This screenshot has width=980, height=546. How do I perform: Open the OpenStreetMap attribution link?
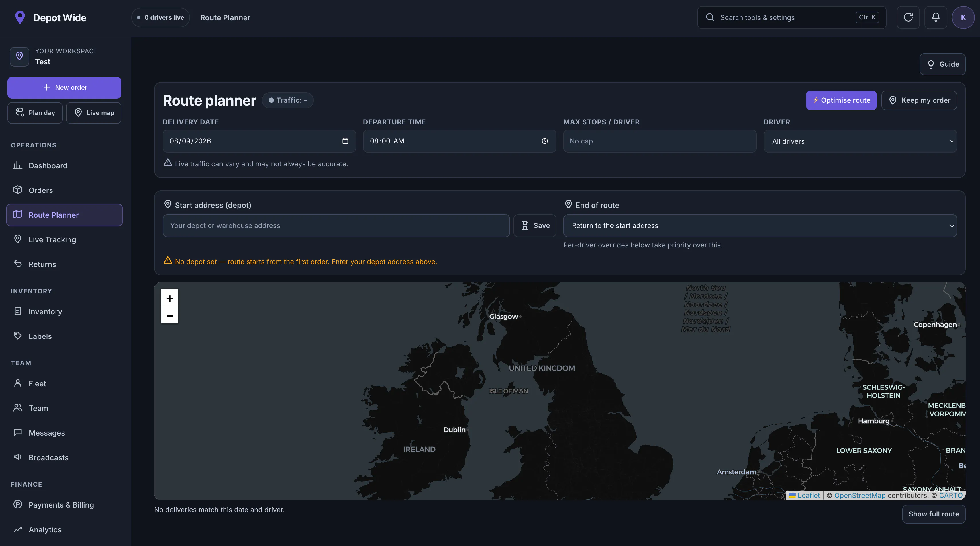(860, 495)
